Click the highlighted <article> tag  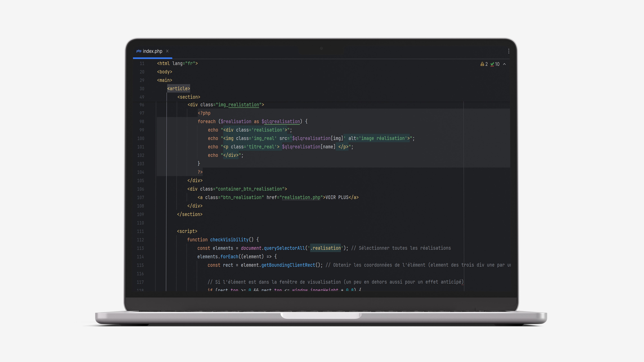click(179, 89)
